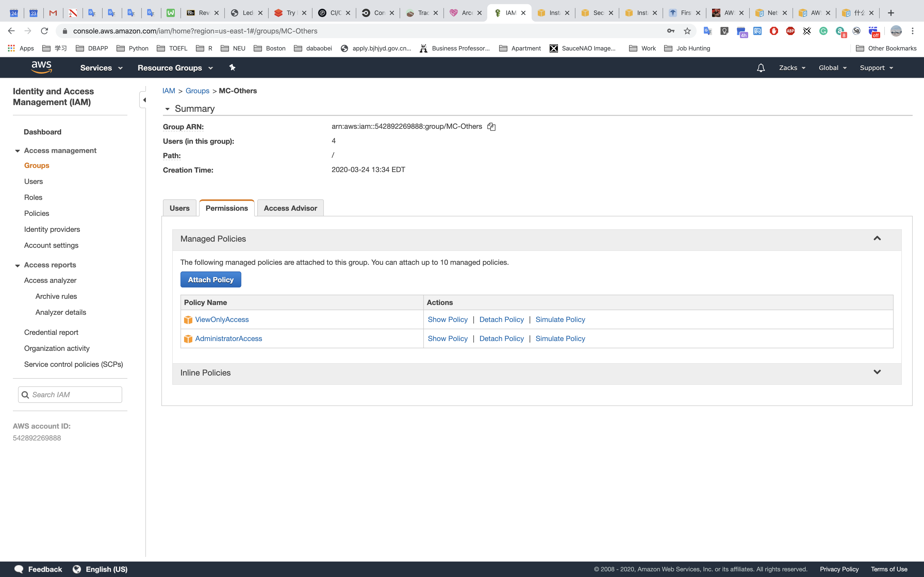924x577 pixels.
Task: Detach Policy for AdministratorAccess
Action: pyautogui.click(x=501, y=338)
